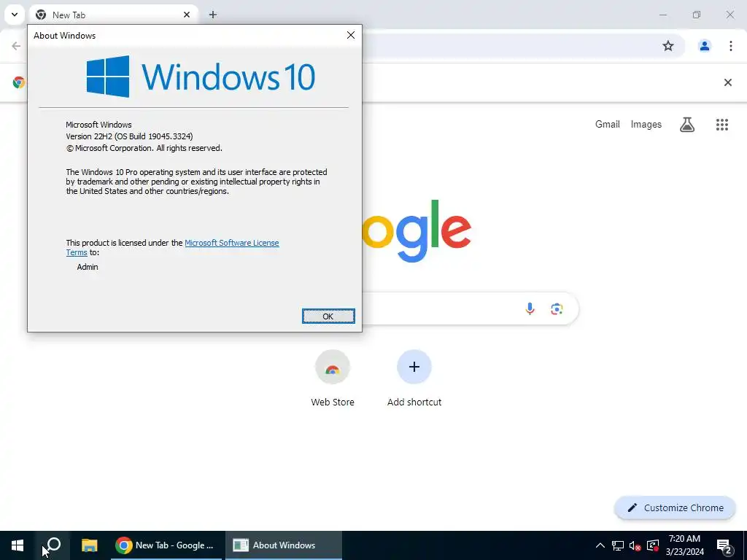Image resolution: width=747 pixels, height=560 pixels.
Task: Switch to New Tab - Google Chrome taskbar item
Action: point(166,545)
